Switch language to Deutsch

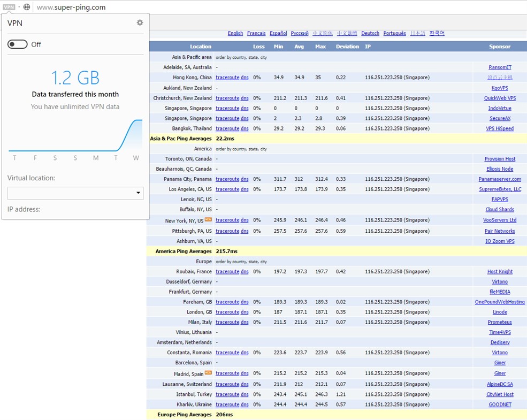pyautogui.click(x=370, y=33)
